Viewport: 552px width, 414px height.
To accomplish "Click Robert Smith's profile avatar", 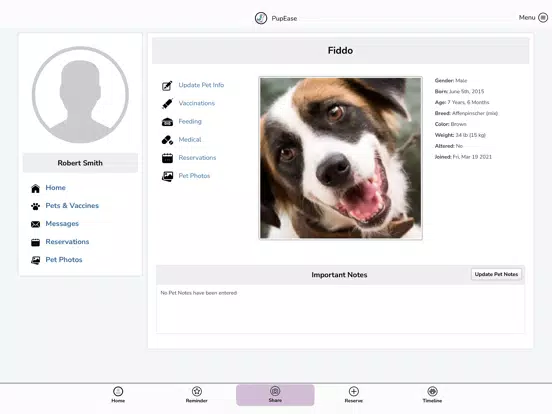I will point(80,94).
